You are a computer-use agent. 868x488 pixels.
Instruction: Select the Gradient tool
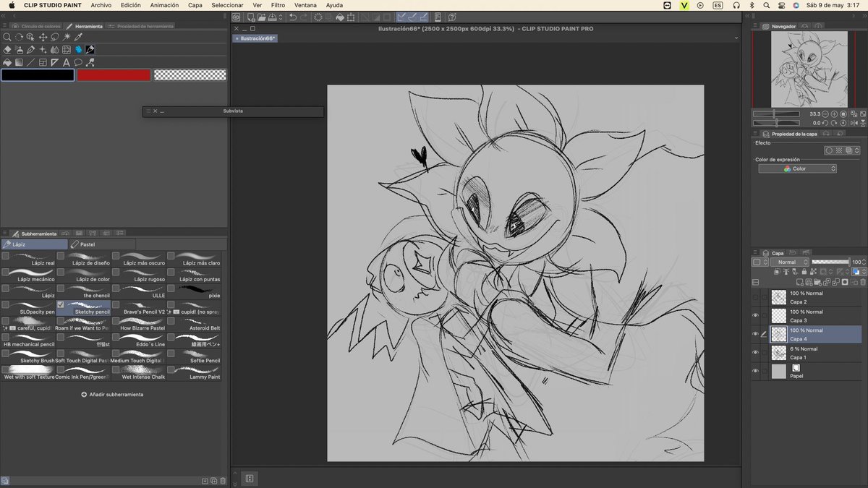(19, 62)
